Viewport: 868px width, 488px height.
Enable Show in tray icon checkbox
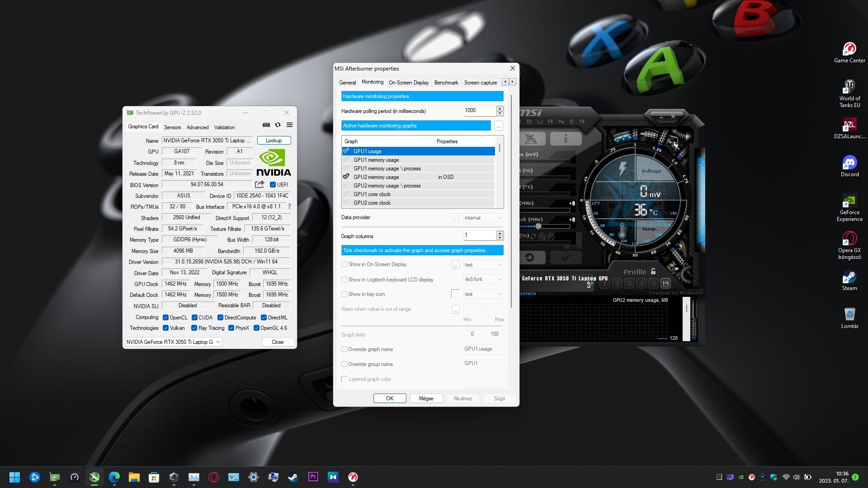click(x=344, y=294)
